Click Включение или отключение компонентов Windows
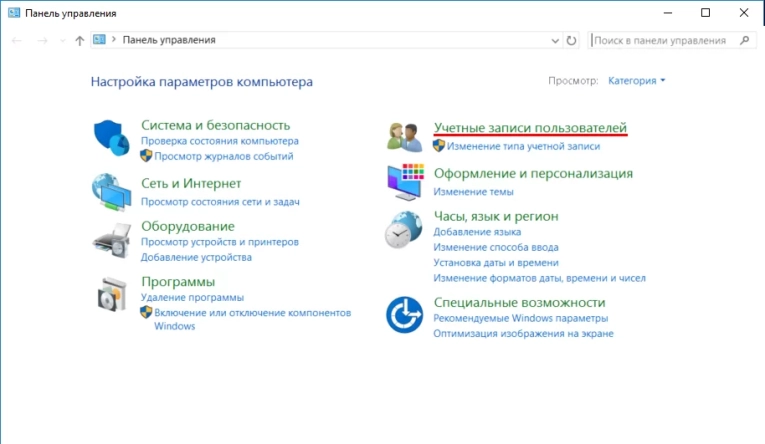 pyautogui.click(x=253, y=319)
